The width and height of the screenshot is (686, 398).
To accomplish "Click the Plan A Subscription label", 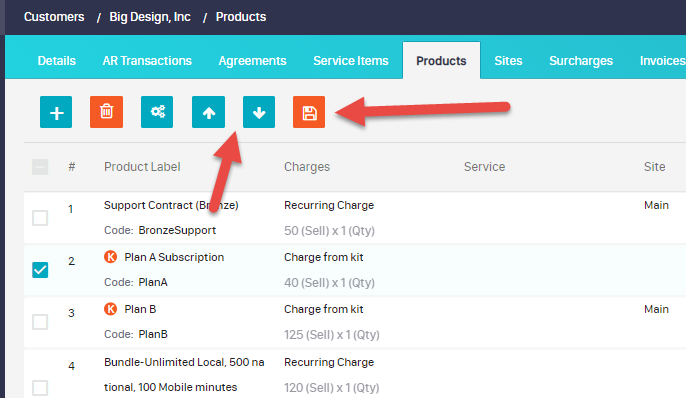I will click(174, 257).
